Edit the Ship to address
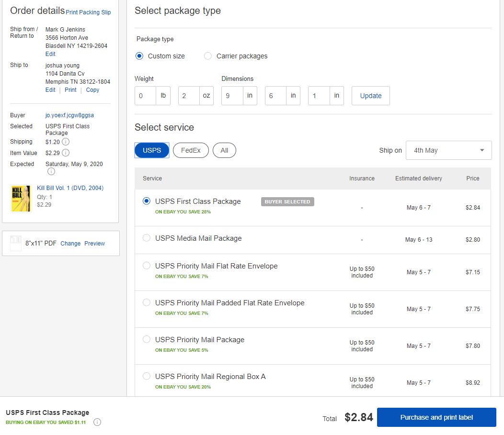The width and height of the screenshot is (504, 435). pos(50,90)
